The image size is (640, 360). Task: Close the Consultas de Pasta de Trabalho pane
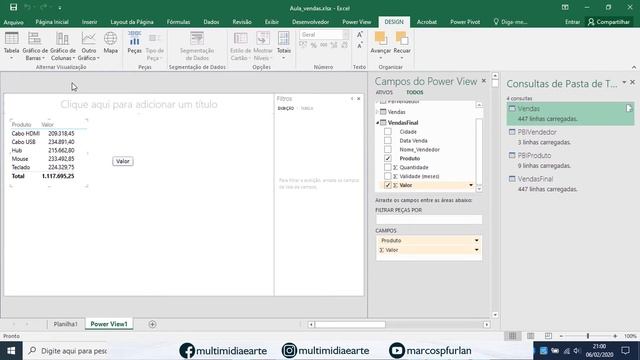pos(633,82)
